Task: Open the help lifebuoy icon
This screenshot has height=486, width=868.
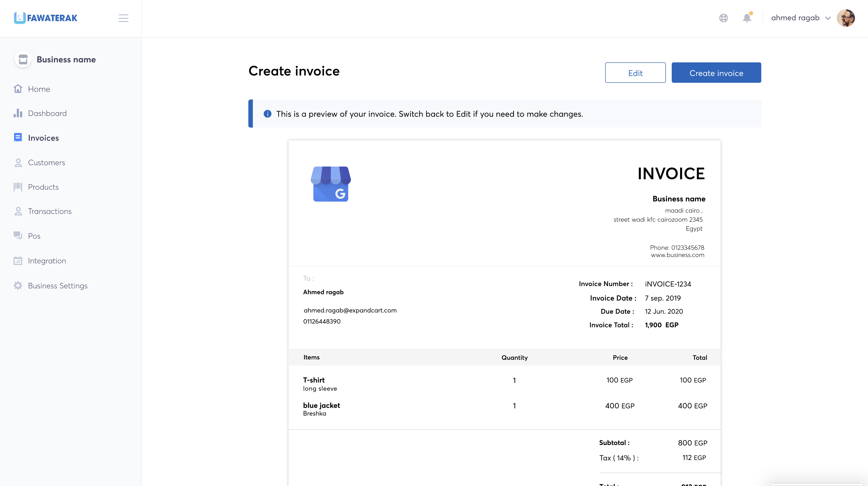Action: pos(724,18)
